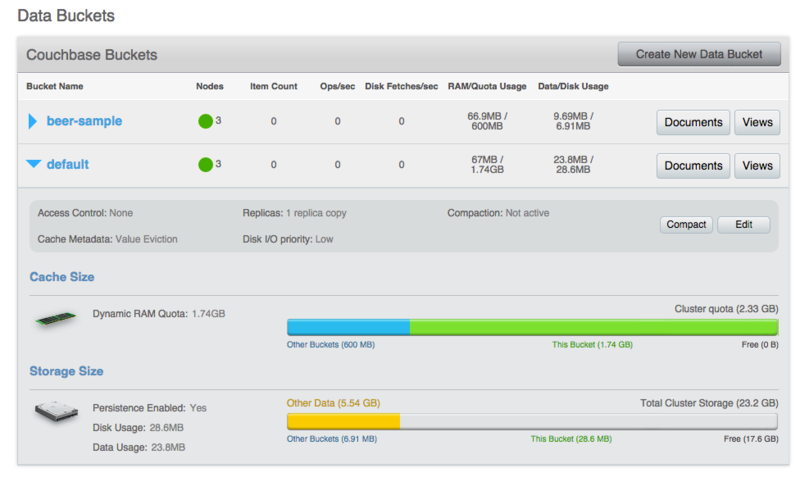Expand the beer-sample bucket row
The image size is (800, 477).
pyautogui.click(x=33, y=121)
